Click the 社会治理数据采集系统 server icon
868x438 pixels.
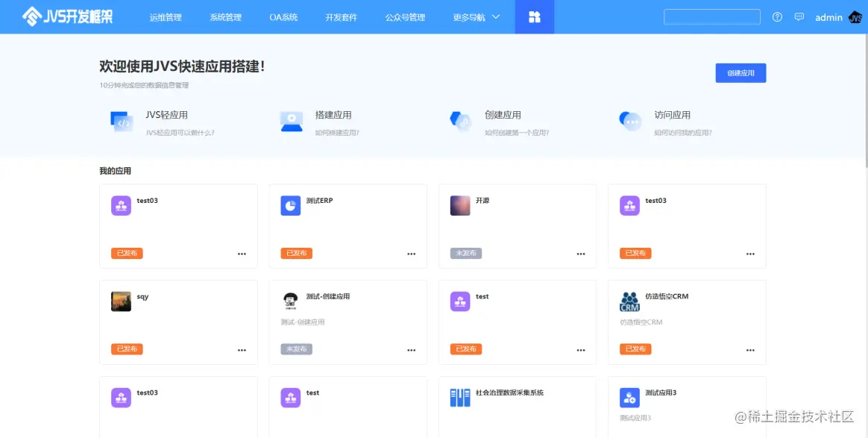460,398
